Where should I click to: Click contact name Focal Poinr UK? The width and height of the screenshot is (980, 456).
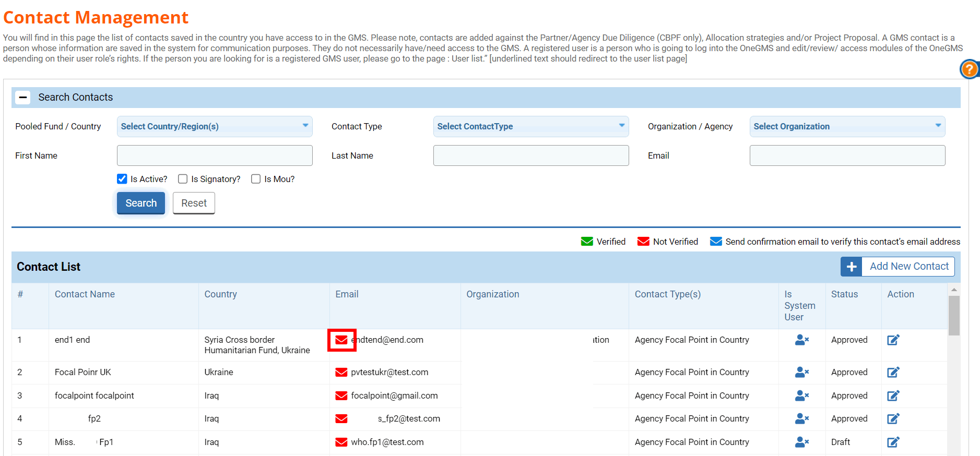pos(83,372)
